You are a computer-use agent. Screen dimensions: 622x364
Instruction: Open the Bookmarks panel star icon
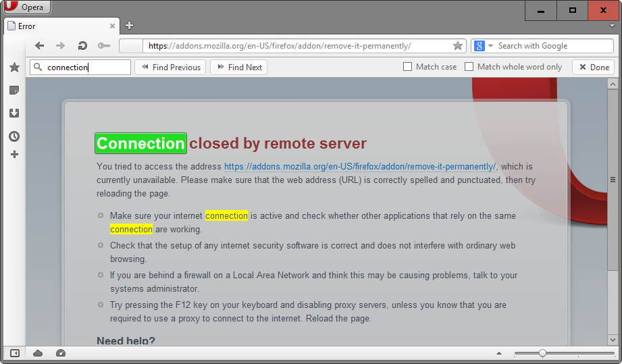click(15, 68)
